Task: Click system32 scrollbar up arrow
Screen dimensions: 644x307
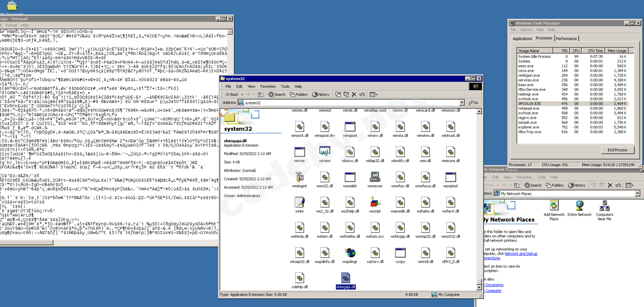Action: 479,111
